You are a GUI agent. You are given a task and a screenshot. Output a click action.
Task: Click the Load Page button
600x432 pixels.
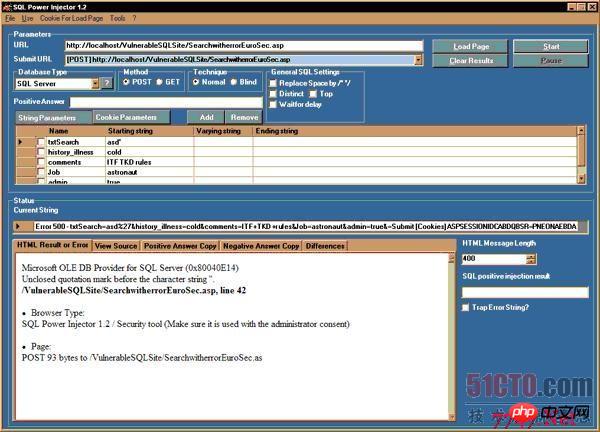click(471, 47)
